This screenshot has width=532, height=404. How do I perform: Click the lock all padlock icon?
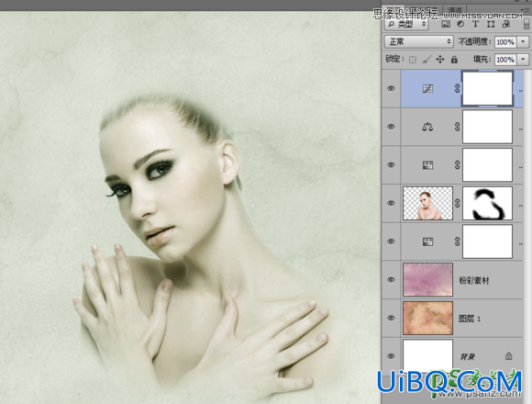tap(454, 60)
